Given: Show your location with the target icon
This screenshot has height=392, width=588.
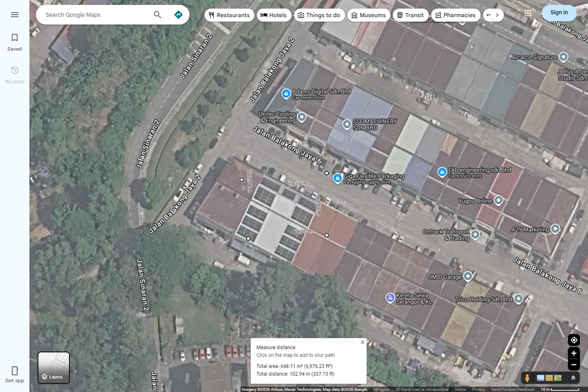Looking at the screenshot, I should click(574, 340).
